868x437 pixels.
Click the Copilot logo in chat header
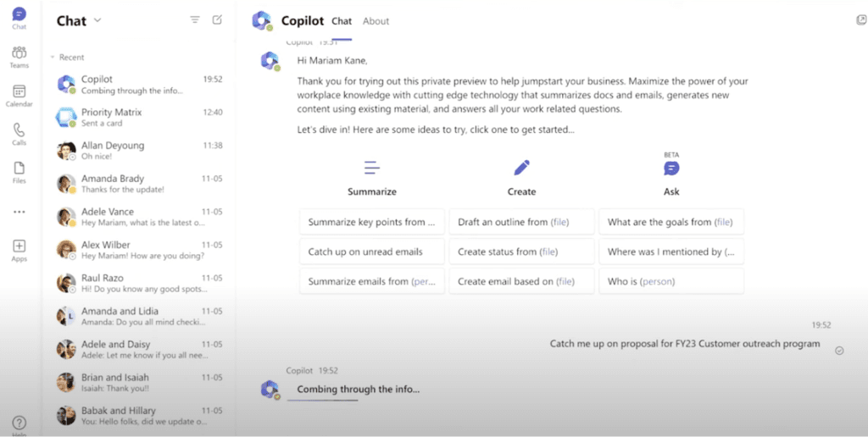[x=262, y=20]
